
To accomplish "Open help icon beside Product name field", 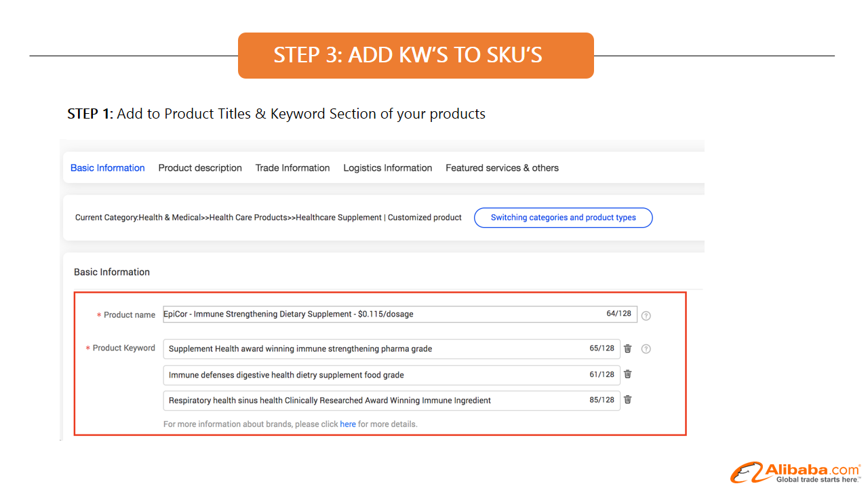I will point(646,315).
